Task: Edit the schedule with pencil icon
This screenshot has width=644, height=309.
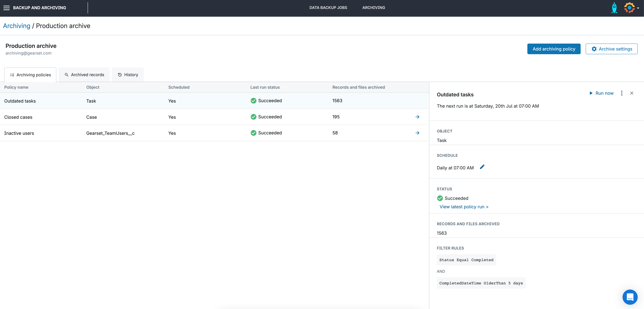Action: (x=482, y=167)
